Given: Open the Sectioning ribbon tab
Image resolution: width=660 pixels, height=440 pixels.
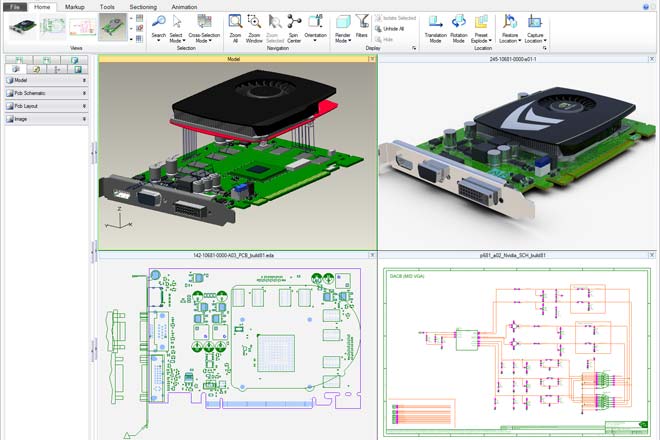Looking at the screenshot, I should pos(143,7).
